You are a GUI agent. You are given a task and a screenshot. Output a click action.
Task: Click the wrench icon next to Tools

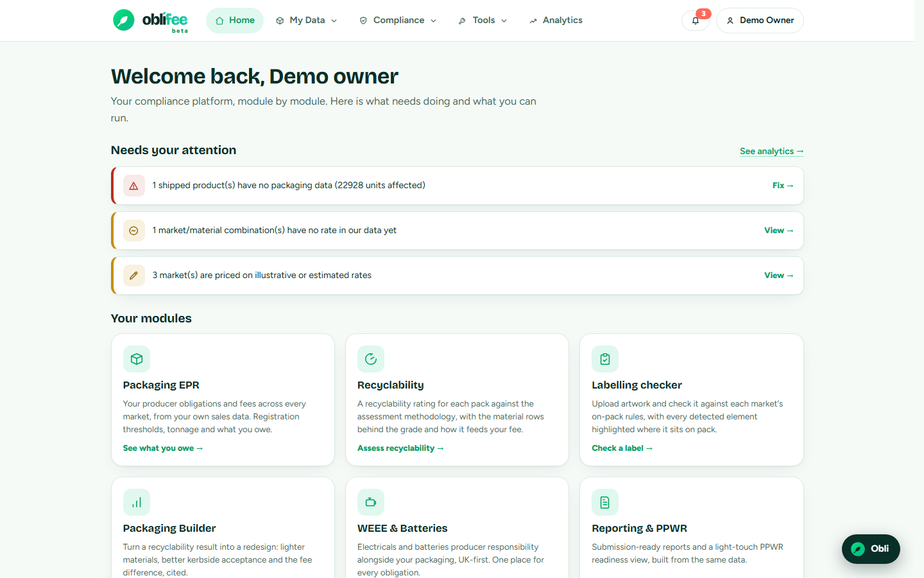pos(462,21)
